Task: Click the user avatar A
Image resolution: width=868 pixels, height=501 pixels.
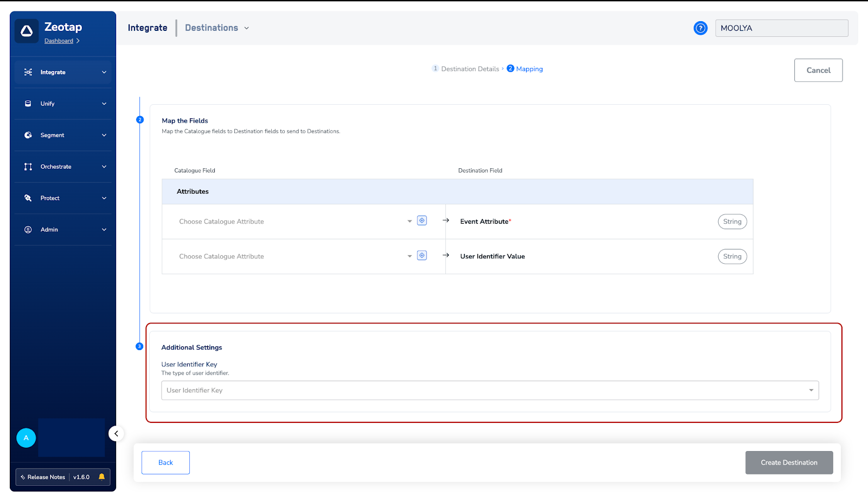Action: pos(26,438)
